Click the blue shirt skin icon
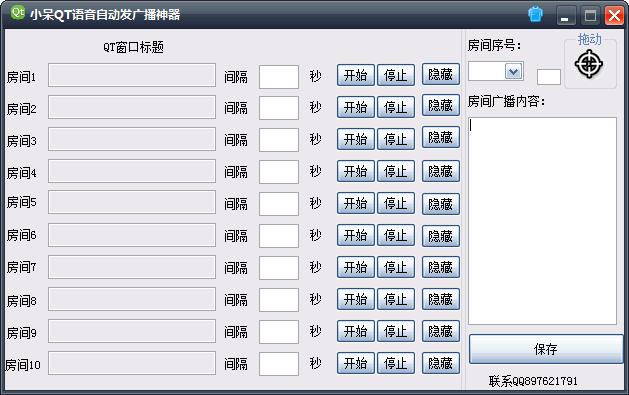This screenshot has width=629, height=395. [x=535, y=14]
